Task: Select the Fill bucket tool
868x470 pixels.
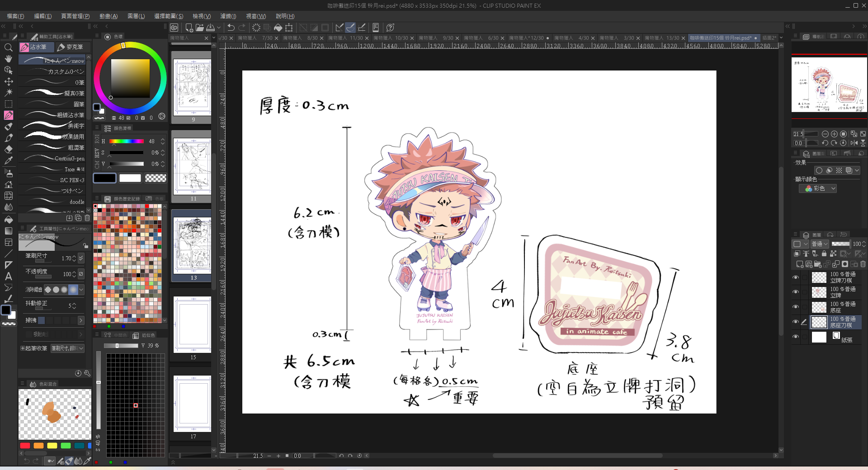Action: tap(8, 219)
